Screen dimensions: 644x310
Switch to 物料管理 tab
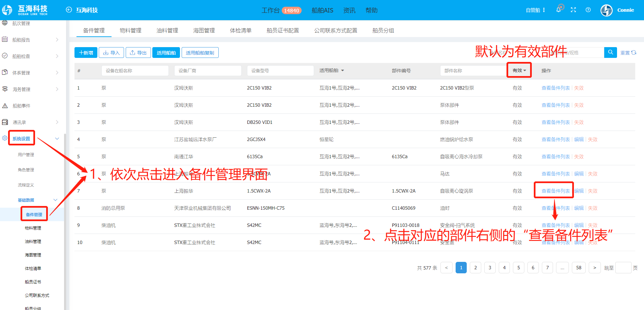tap(130, 30)
